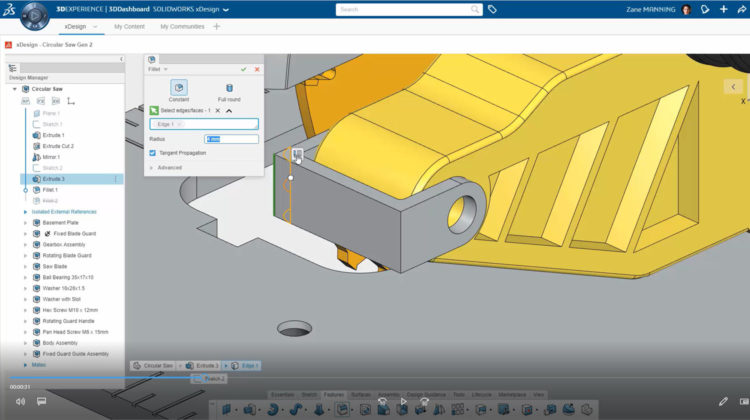Switch to the My Content tab
The height and width of the screenshot is (420, 750).
pyautogui.click(x=127, y=26)
